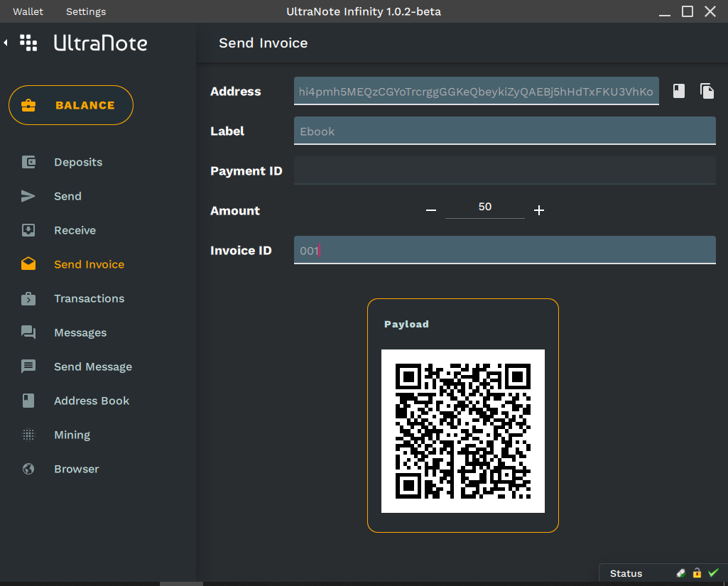
Task: Click the status bar sync icon
Action: pos(680,573)
